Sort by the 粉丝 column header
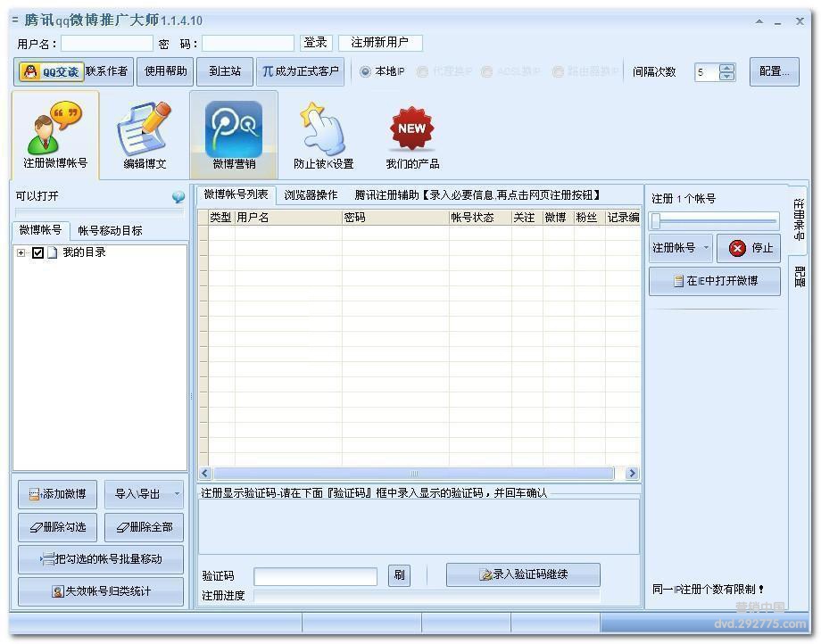821x644 pixels. click(589, 218)
